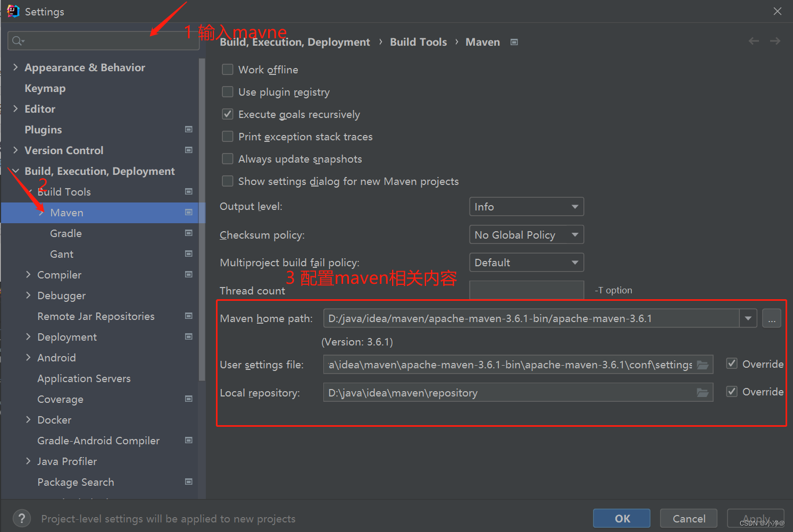Click the Apply button
Screen dimensions: 793x532
pos(756,518)
